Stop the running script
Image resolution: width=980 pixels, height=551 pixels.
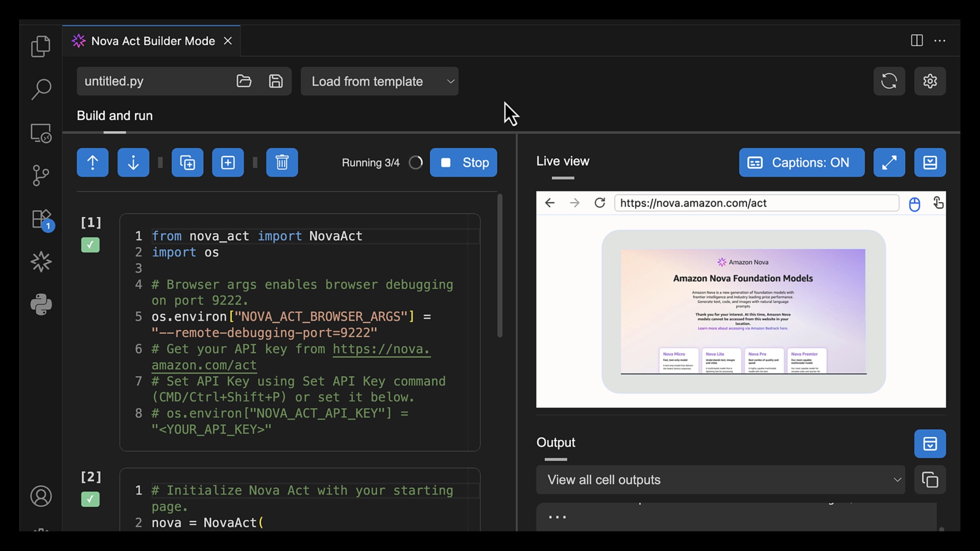(463, 163)
